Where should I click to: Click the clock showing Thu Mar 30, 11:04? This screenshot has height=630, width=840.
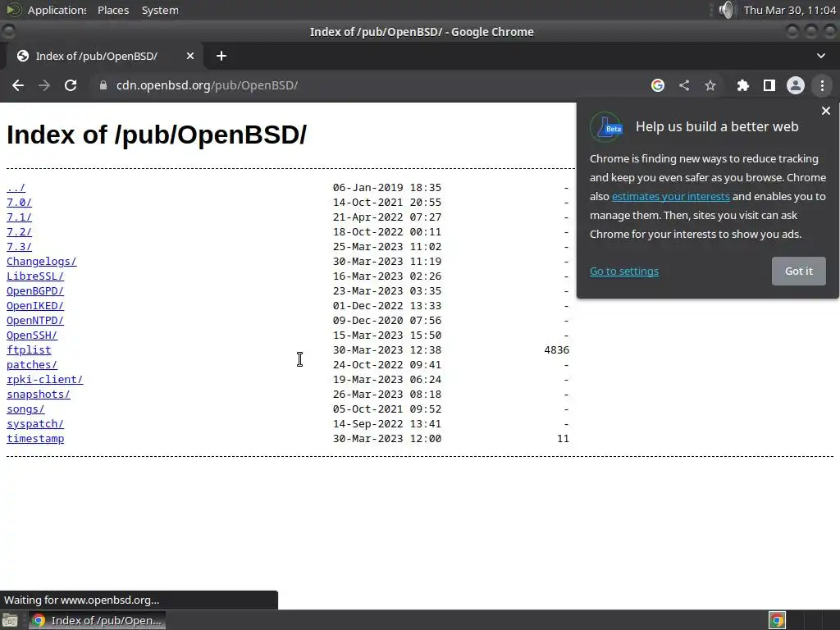point(790,10)
